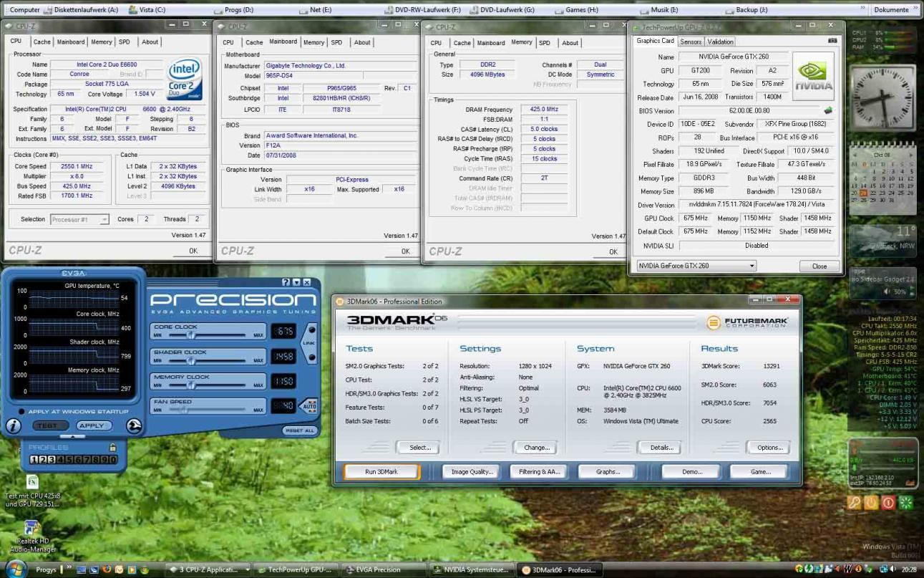The height and width of the screenshot is (578, 924).
Task: Click Run 3DMark button
Action: coord(381,472)
